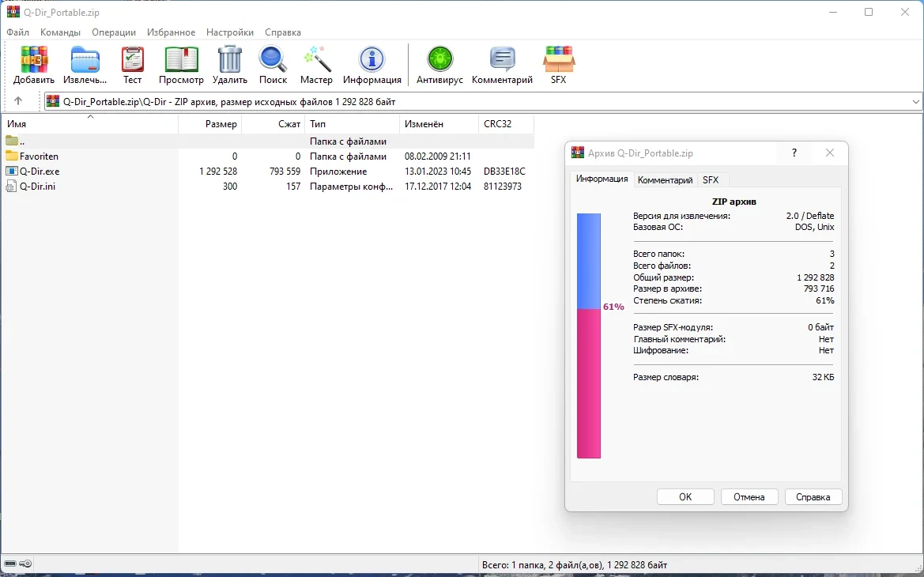
Task: Confirm the dialog with OK button
Action: (685, 497)
